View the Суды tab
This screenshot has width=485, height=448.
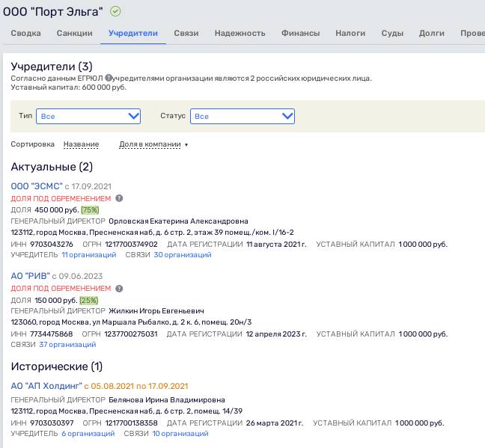392,33
